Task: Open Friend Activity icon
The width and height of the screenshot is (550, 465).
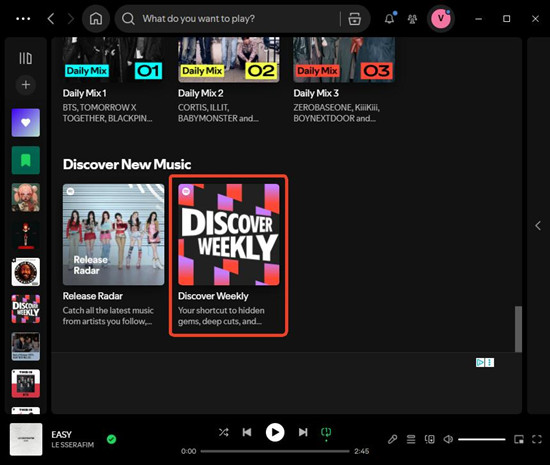Action: (412, 19)
